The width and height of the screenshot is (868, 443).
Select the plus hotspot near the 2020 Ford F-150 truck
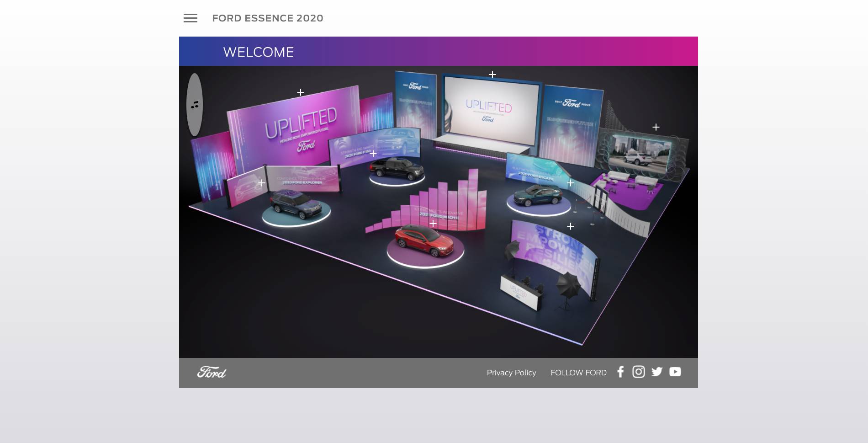tap(373, 154)
